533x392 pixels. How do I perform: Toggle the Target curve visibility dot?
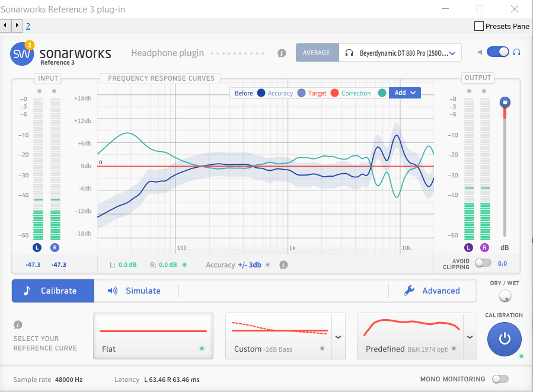coord(334,93)
